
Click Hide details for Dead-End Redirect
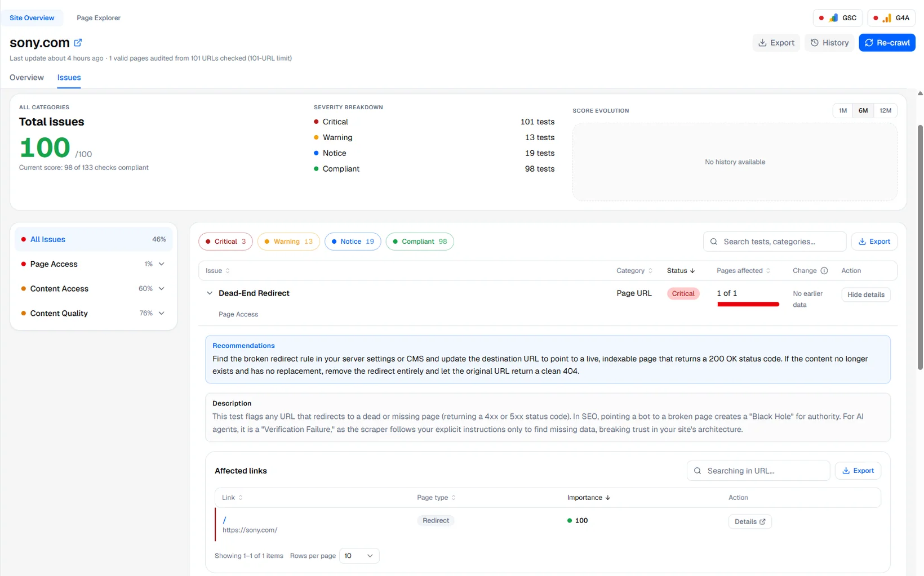click(x=866, y=294)
